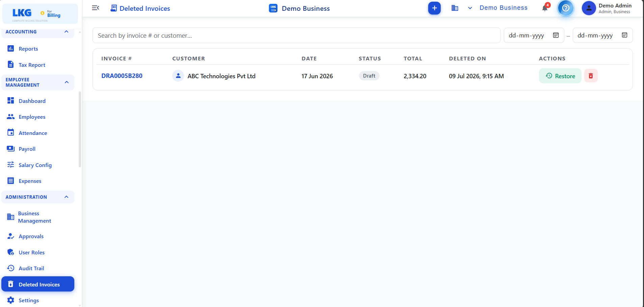Open the start date calendar picker icon
The height and width of the screenshot is (307, 644).
pyautogui.click(x=556, y=35)
